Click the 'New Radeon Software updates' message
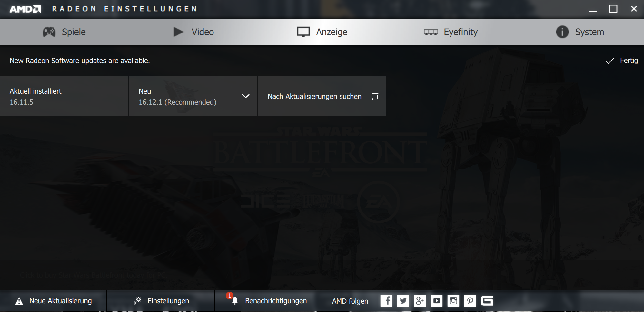This screenshot has width=644, height=312. click(80, 61)
